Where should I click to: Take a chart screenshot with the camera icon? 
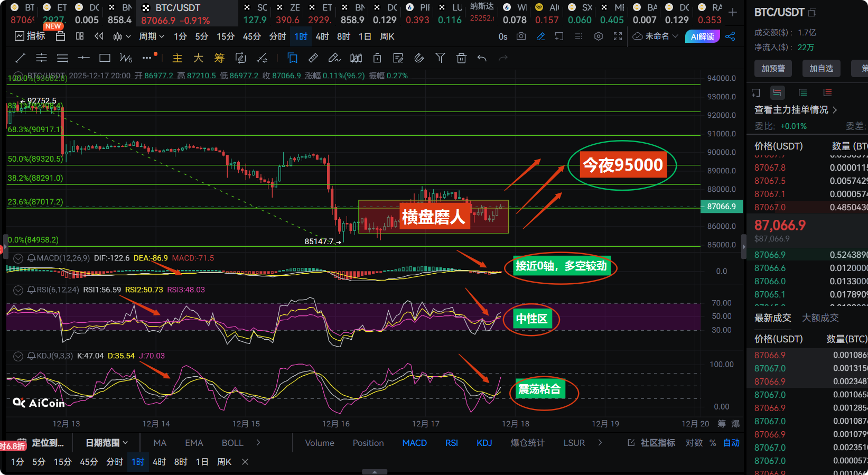521,36
